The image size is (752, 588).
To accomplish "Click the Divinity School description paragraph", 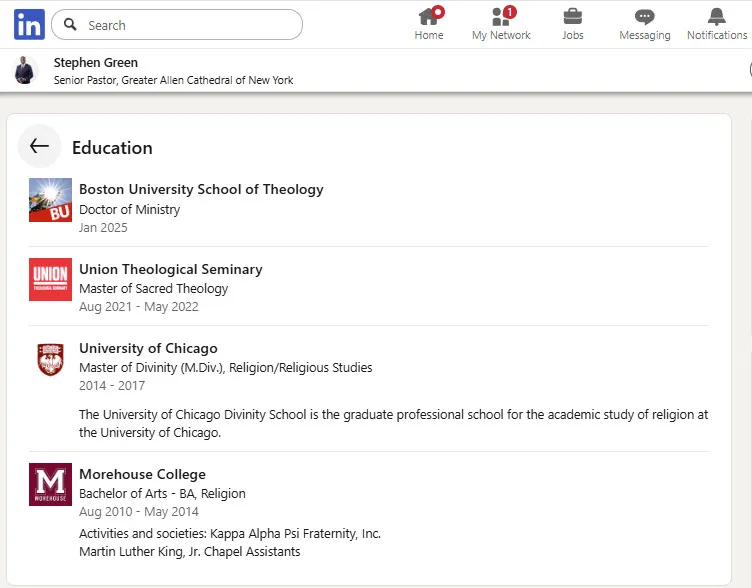I will (393, 423).
